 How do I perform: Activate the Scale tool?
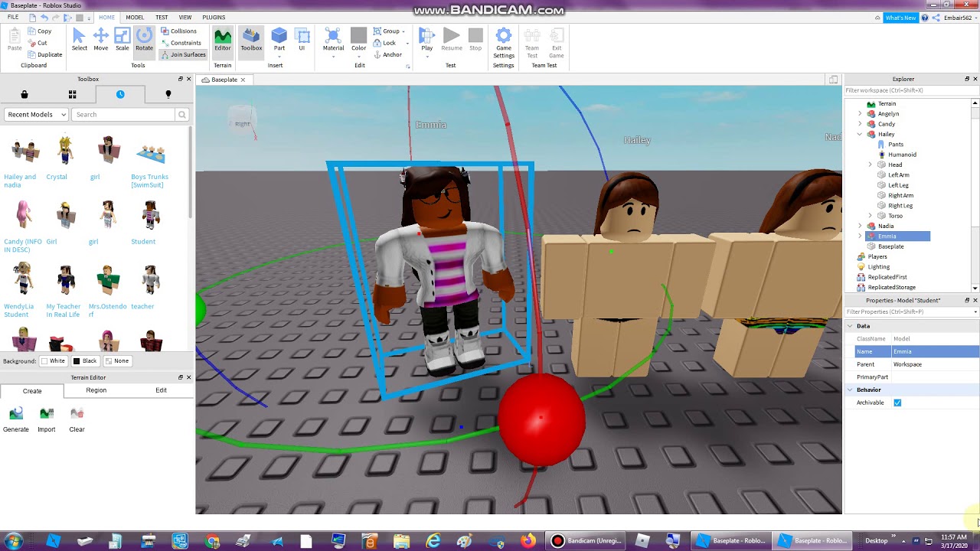pyautogui.click(x=122, y=40)
